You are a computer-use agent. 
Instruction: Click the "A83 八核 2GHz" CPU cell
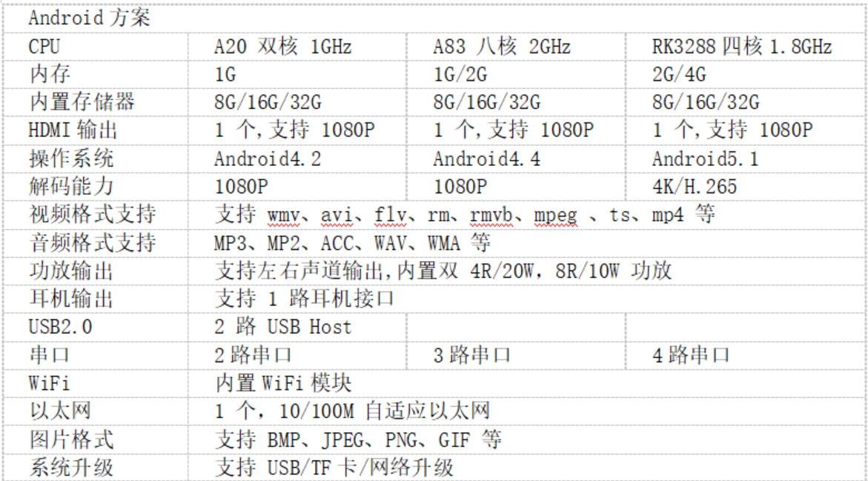click(502, 47)
